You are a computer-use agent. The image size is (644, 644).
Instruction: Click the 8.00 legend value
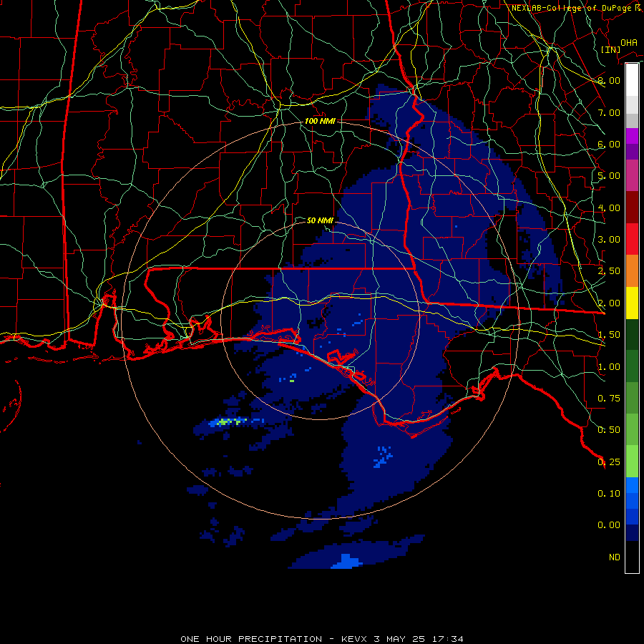pyautogui.click(x=609, y=80)
